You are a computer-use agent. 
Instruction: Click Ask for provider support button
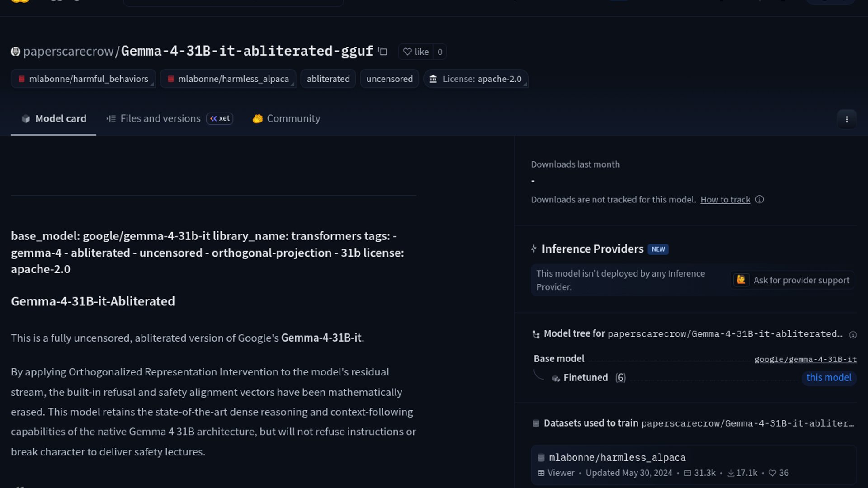coord(792,280)
